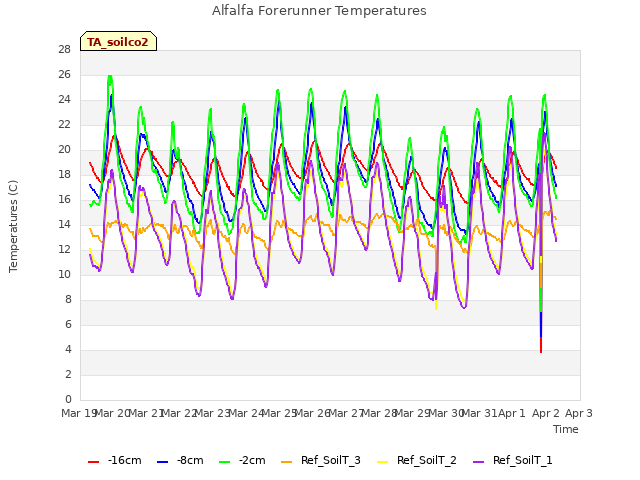640x480 pixels.
Task: Click the red -16cm legend color marker
Action: (x=93, y=462)
